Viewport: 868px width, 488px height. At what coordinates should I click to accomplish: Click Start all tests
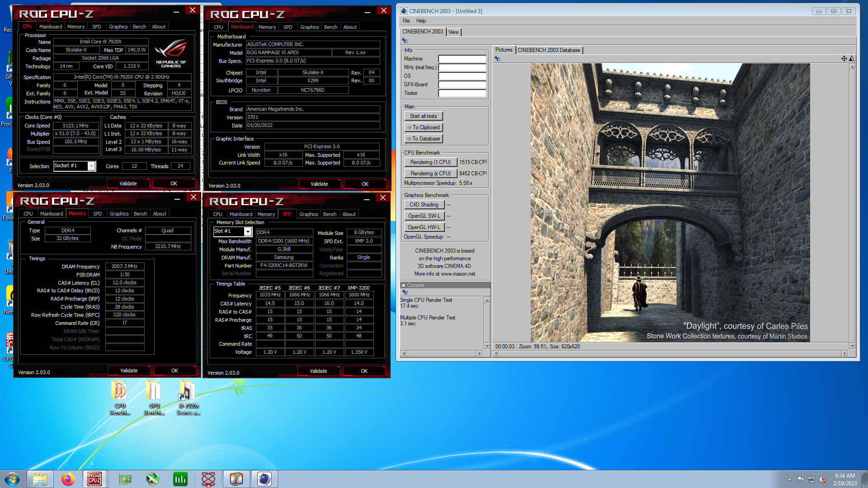(423, 116)
